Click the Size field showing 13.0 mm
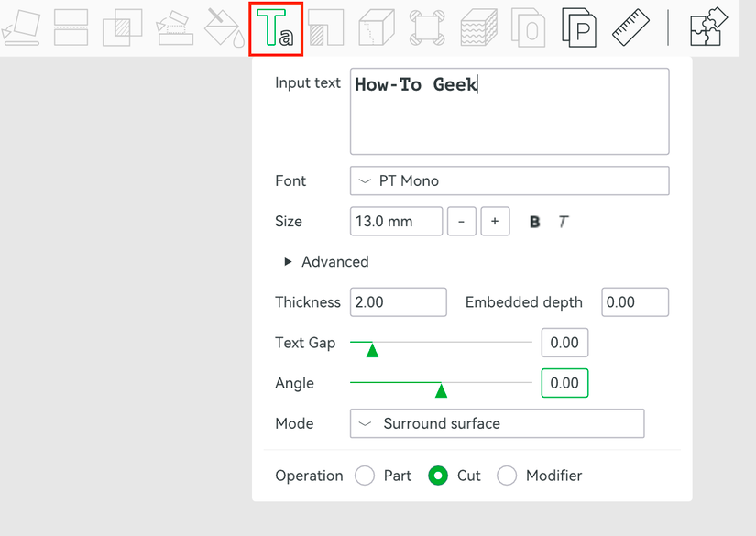756x536 pixels. pyautogui.click(x=396, y=221)
